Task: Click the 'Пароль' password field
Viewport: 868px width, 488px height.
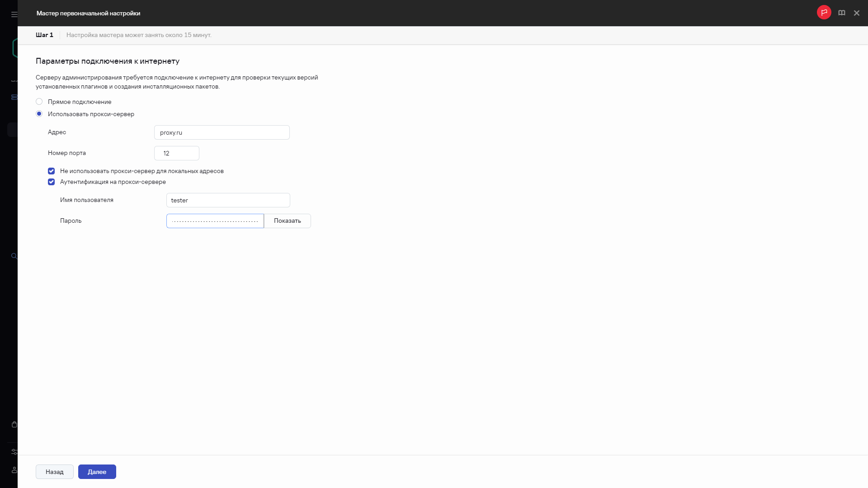Action: pos(215,221)
